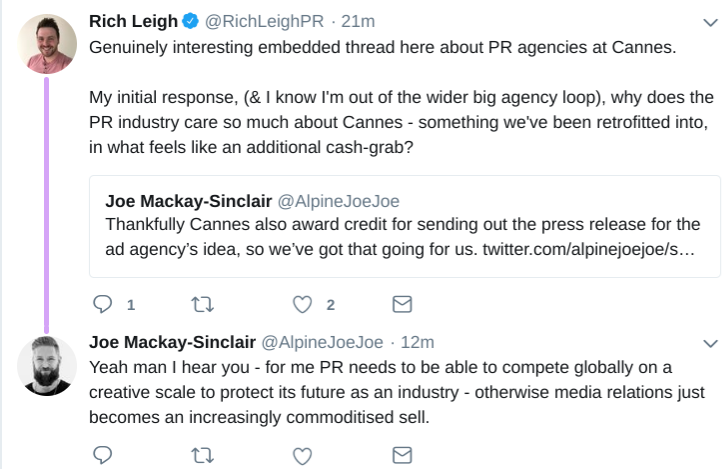Screen dimensions: 727x469
Task: Expand the options chevron on Joe's reply
Action: pos(711,343)
